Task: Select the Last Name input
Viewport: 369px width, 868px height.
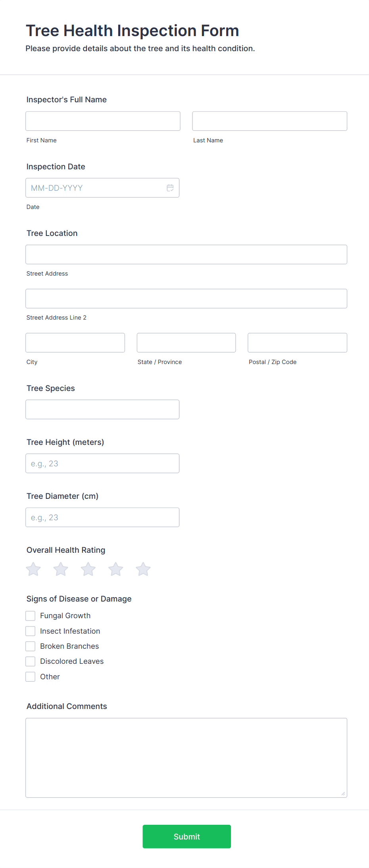Action: tap(269, 121)
